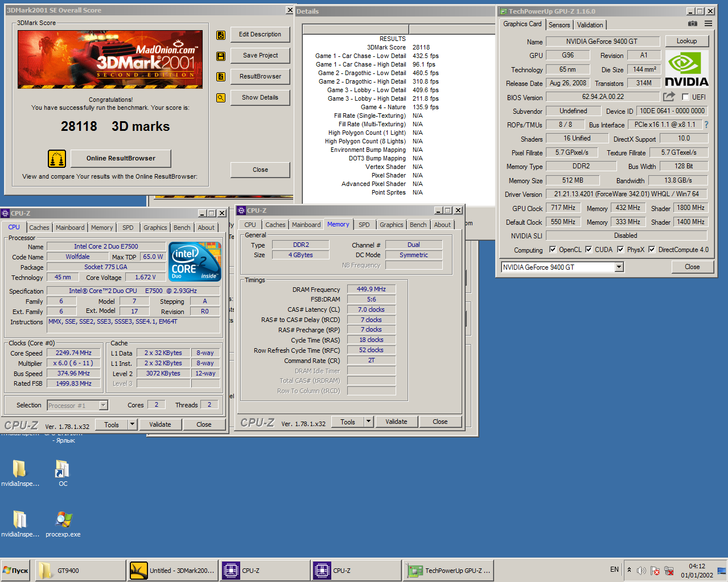
Task: Expand Tools dropdown arrow in left CPU-Z
Action: click(132, 424)
